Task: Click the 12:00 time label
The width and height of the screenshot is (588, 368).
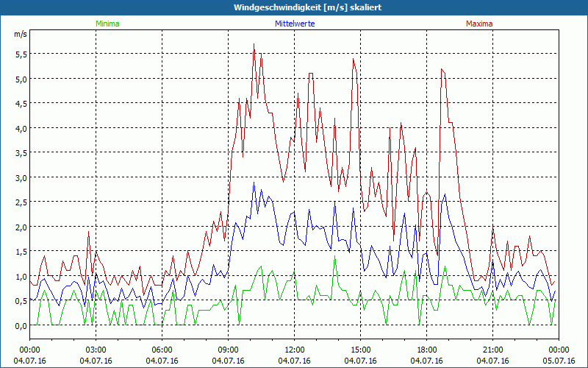Action: point(295,350)
